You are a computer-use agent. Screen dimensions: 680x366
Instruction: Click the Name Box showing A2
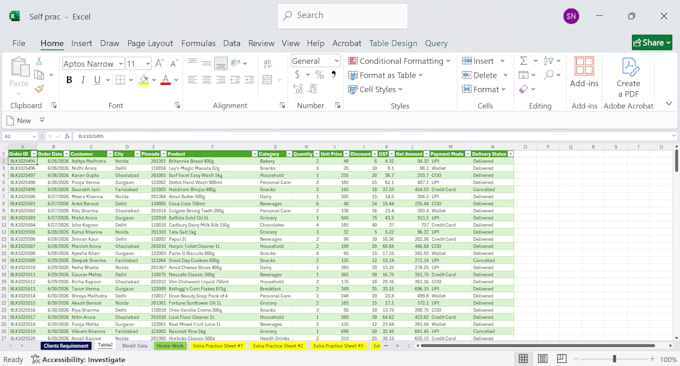[20, 136]
